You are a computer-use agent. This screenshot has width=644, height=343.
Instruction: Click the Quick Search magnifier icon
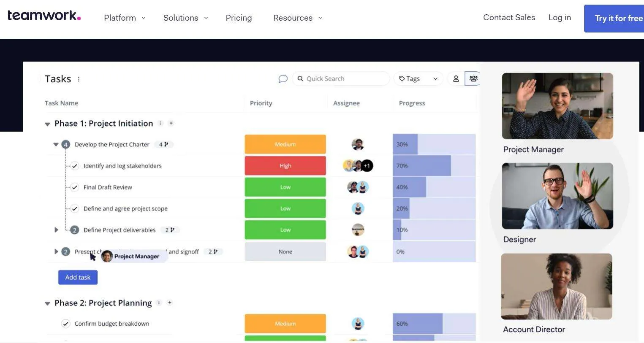(300, 79)
